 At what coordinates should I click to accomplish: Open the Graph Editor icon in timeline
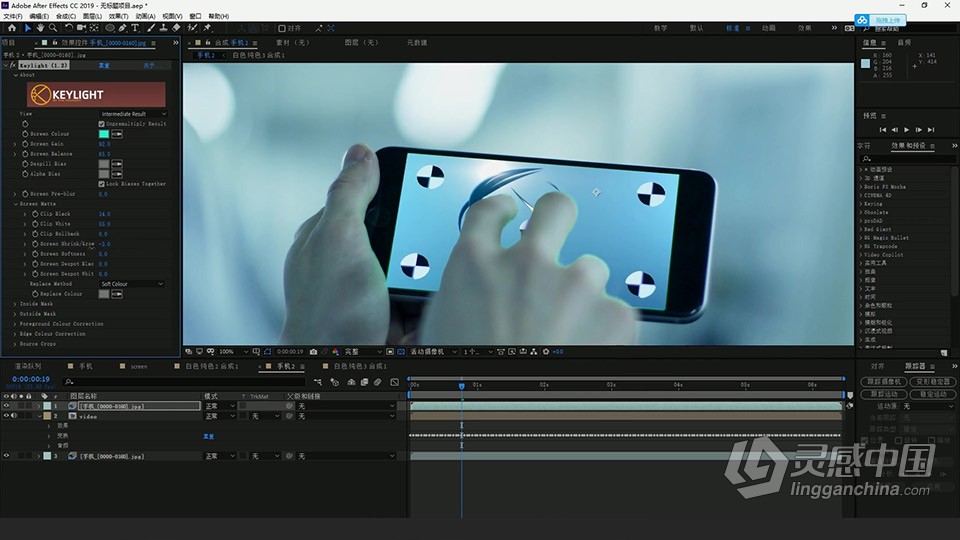[395, 382]
